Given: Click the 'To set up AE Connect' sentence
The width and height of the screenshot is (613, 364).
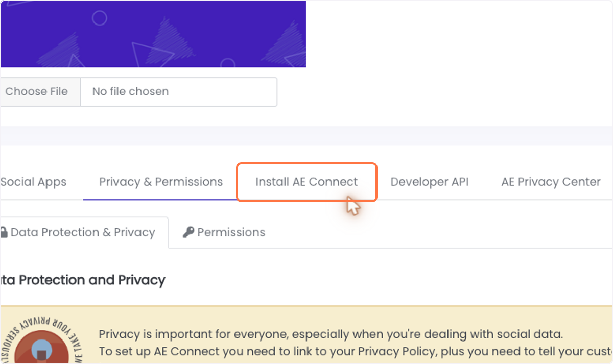Looking at the screenshot, I should (356, 352).
